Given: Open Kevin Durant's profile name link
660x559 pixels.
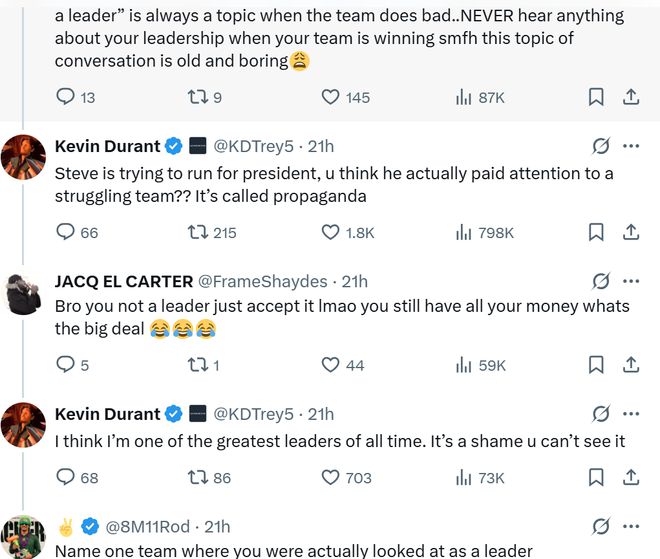Looking at the screenshot, I should pyautogui.click(x=107, y=146).
